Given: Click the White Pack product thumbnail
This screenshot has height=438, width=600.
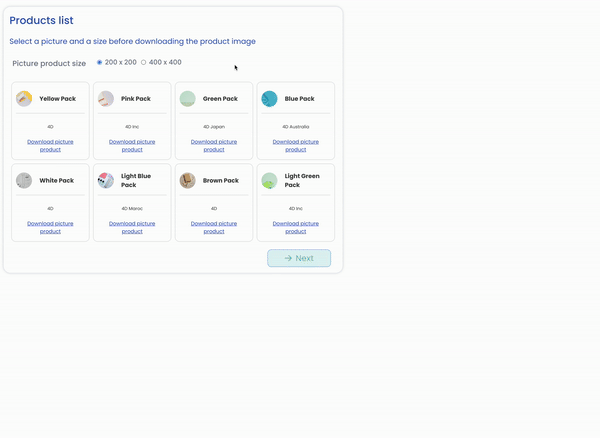Looking at the screenshot, I should [x=24, y=181].
